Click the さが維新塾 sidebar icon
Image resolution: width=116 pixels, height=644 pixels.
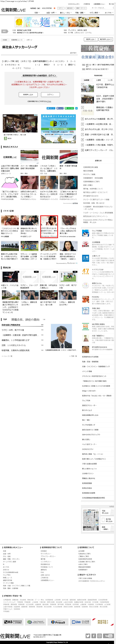click(86, 244)
